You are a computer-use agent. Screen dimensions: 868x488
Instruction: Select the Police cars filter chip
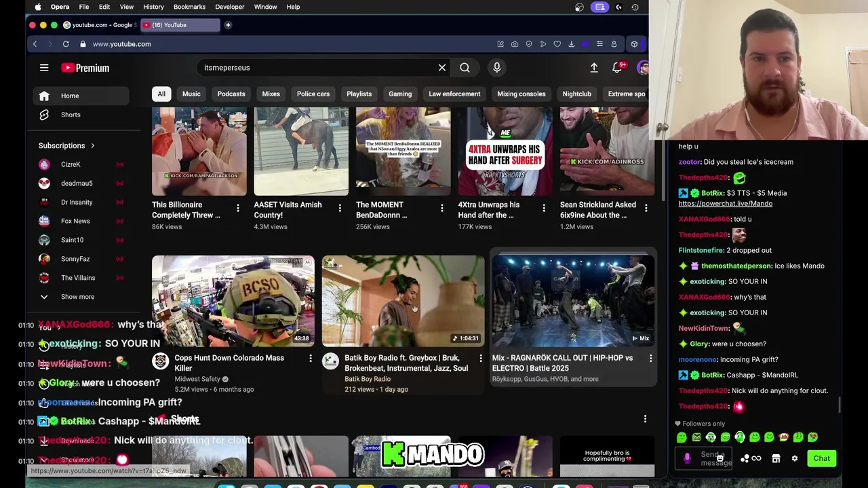313,94
